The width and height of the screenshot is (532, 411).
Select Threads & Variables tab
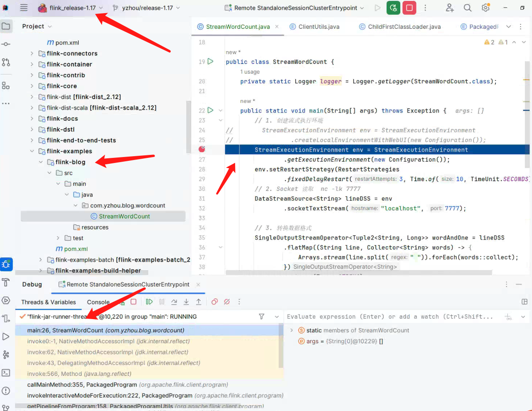(x=49, y=302)
